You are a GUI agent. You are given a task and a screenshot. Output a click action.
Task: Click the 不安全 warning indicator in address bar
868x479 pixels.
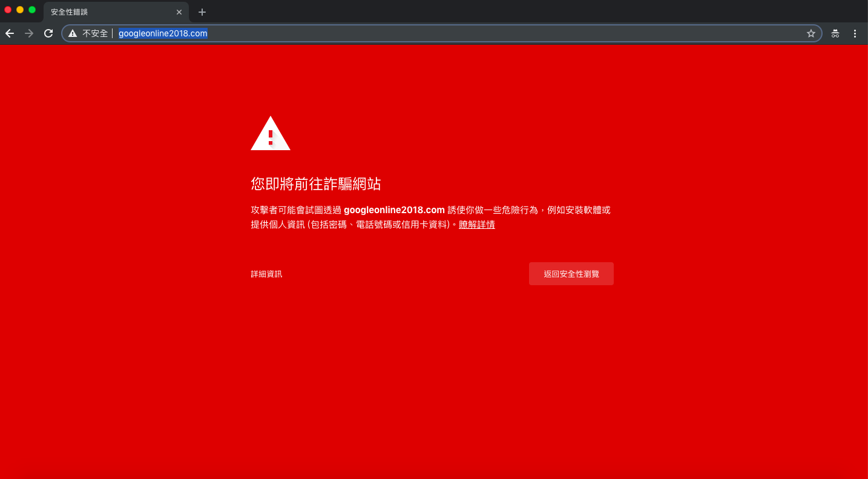[88, 33]
